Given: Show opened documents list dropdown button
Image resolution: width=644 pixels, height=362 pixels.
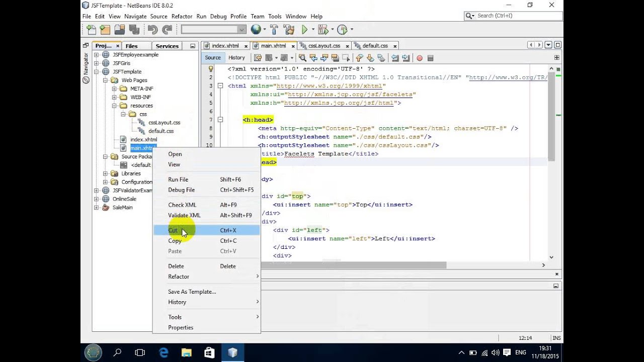Looking at the screenshot, I should pos(548,45).
